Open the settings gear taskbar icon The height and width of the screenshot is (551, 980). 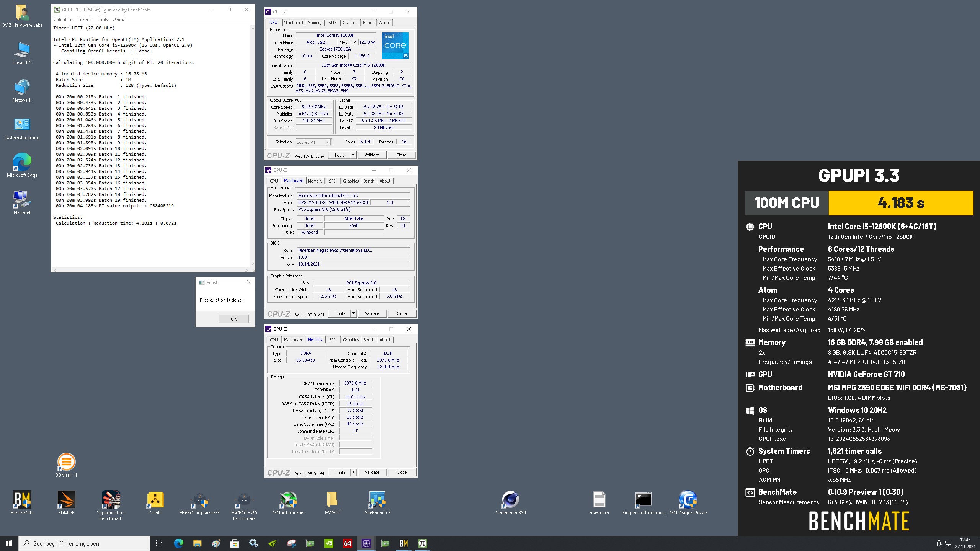(253, 543)
